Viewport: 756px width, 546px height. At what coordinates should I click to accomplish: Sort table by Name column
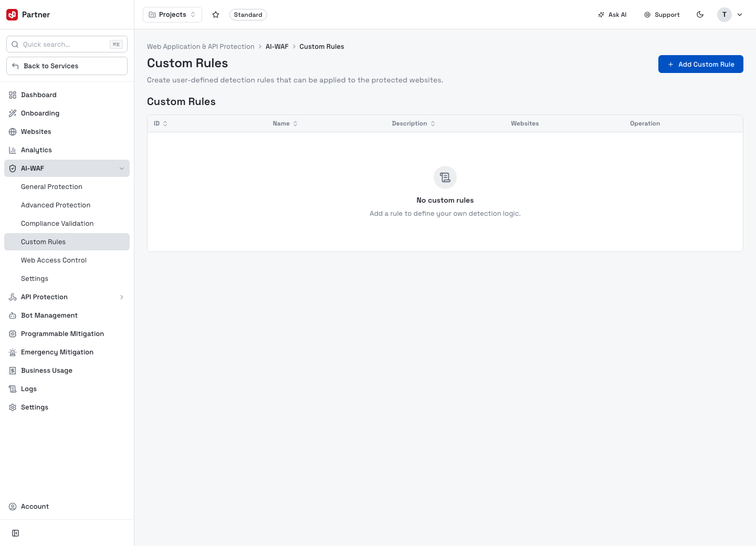[x=285, y=123]
